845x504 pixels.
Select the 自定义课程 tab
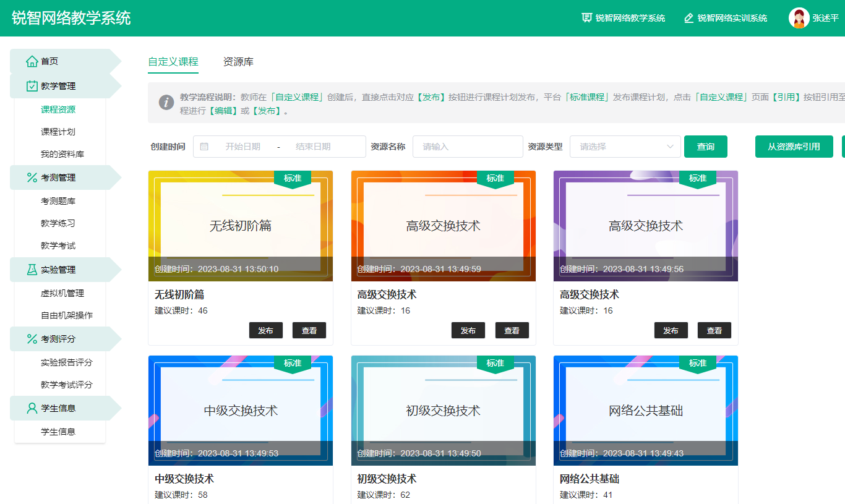click(173, 62)
